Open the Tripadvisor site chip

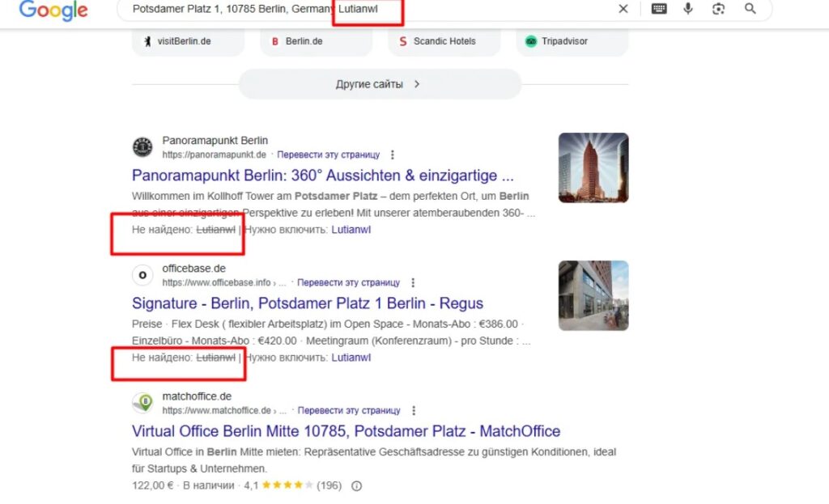(572, 41)
